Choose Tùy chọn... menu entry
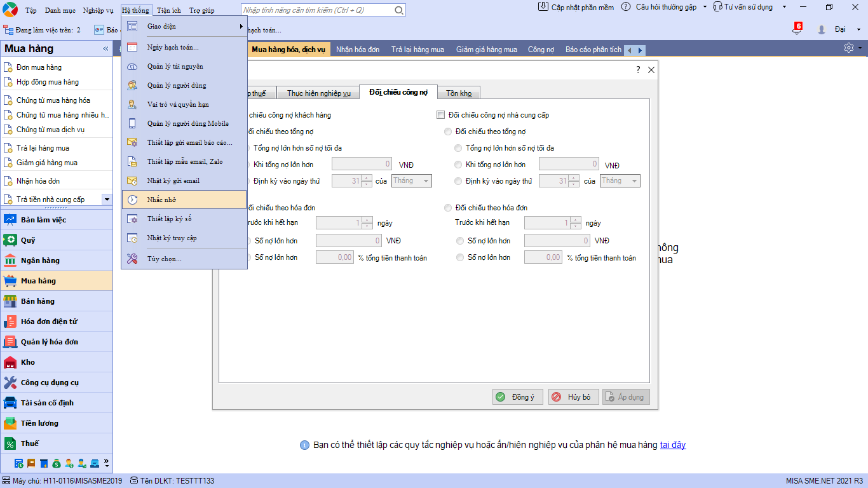Image resolution: width=868 pixels, height=488 pixels. (x=184, y=259)
